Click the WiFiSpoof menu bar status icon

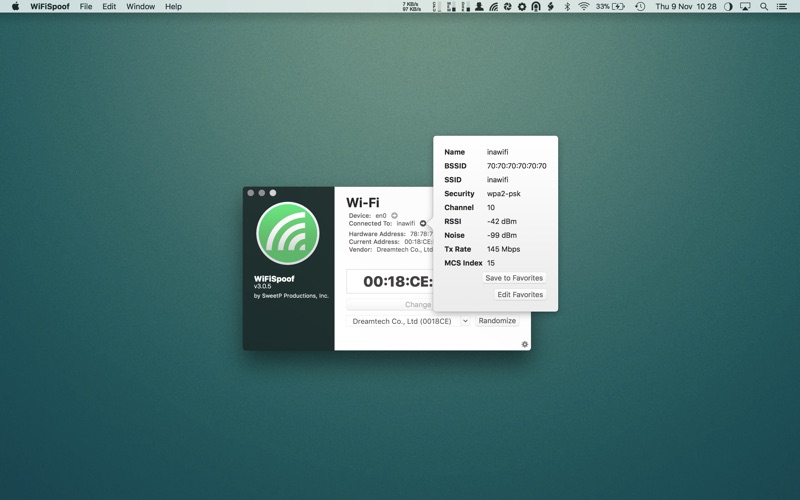pyautogui.click(x=493, y=7)
